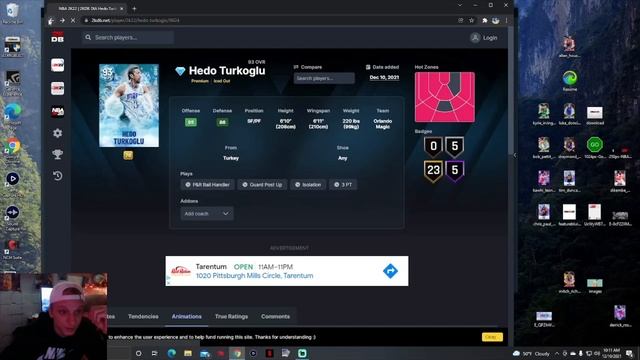Click the P&R Ball Handler play tag

[x=207, y=184]
